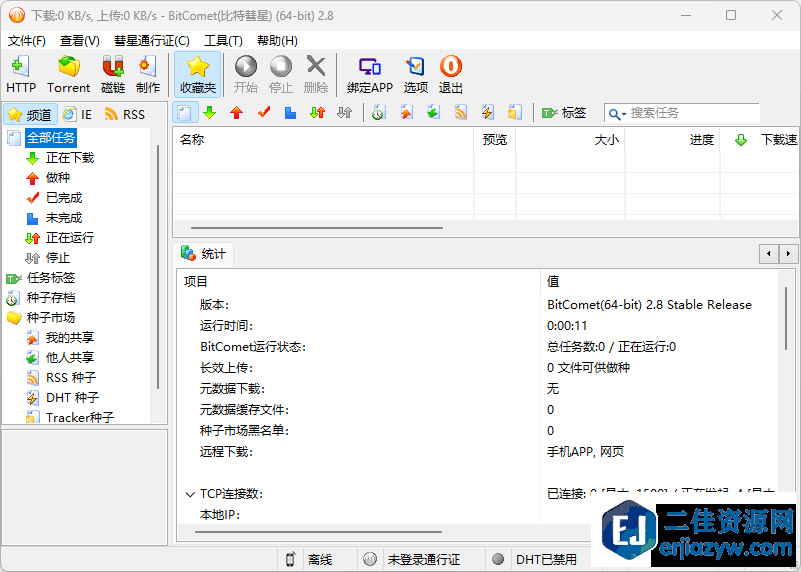Open 绑定APP bind app
Screen dimensions: 801x572
coord(369,75)
